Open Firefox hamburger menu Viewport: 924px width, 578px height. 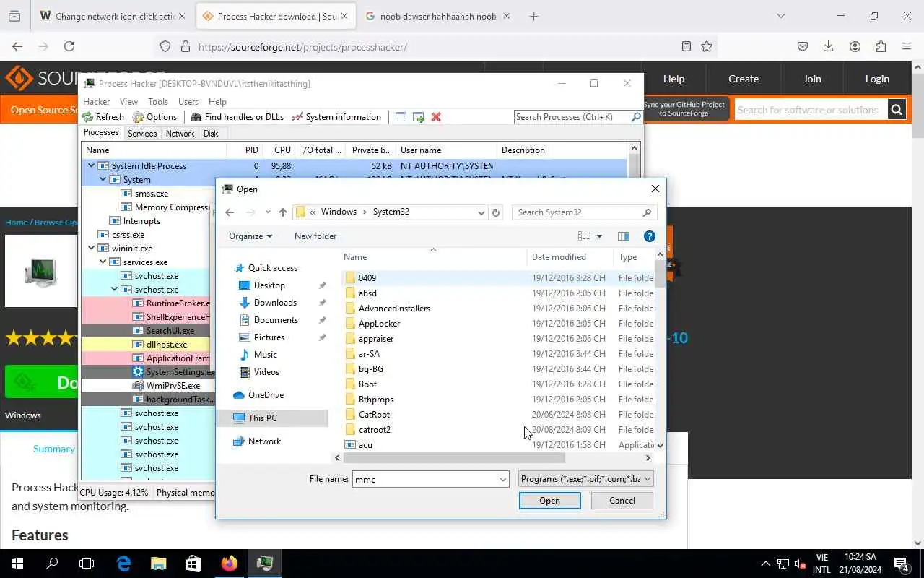pos(907,46)
